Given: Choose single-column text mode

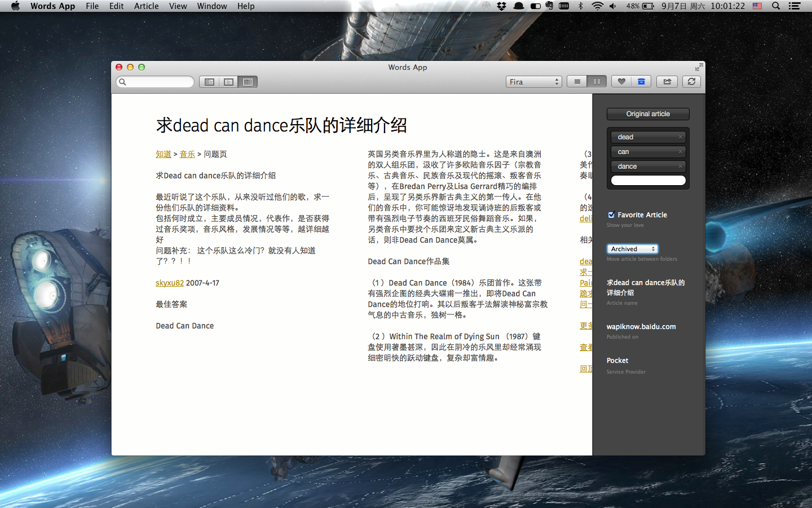Looking at the screenshot, I should click(577, 82).
